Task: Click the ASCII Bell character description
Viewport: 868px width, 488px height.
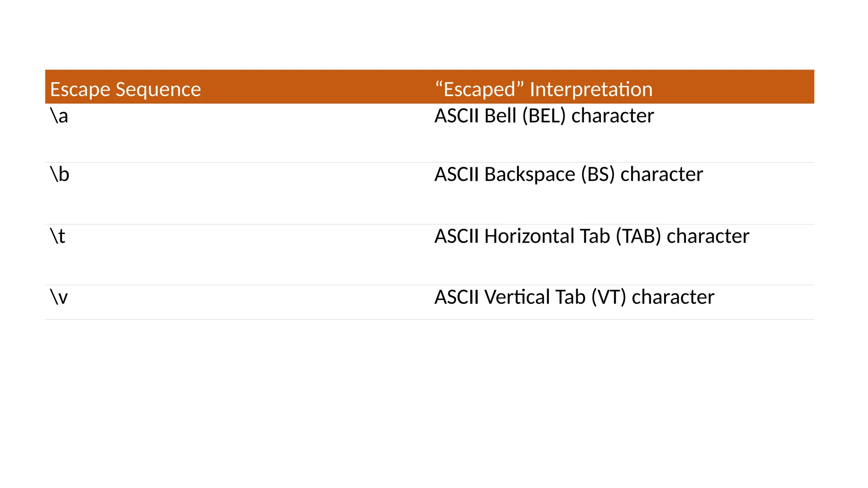Action: tap(544, 116)
